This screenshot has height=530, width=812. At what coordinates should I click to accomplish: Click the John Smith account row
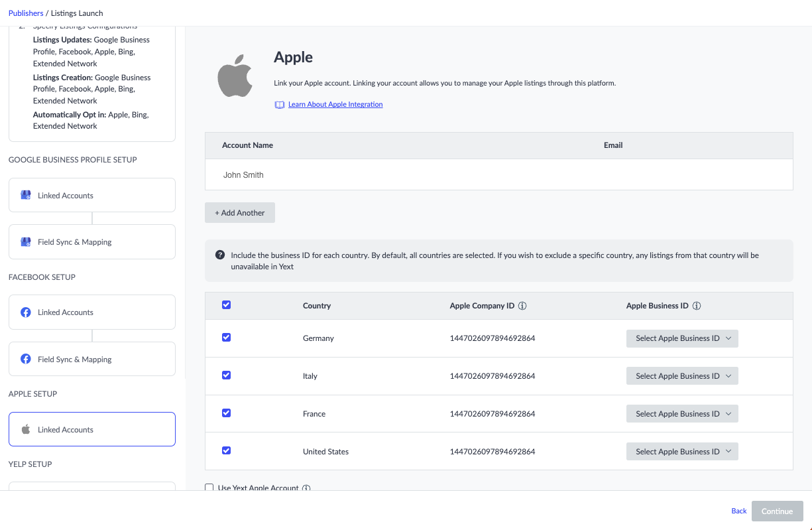(499, 175)
